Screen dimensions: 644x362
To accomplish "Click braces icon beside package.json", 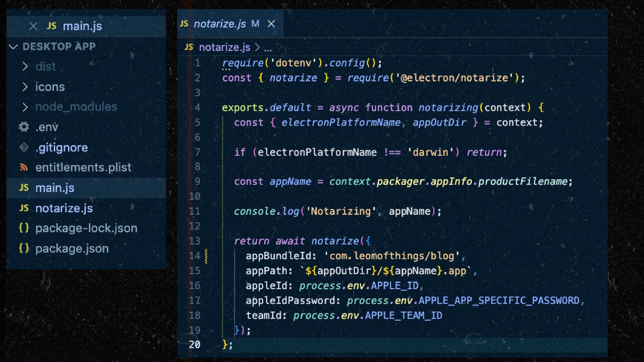I will (x=24, y=248).
